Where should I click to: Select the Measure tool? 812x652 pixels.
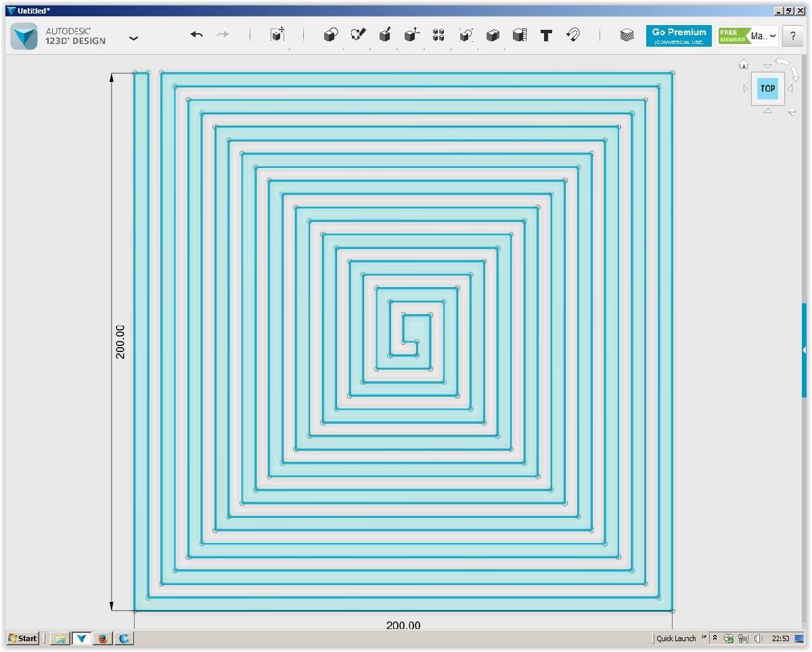pyautogui.click(x=520, y=35)
